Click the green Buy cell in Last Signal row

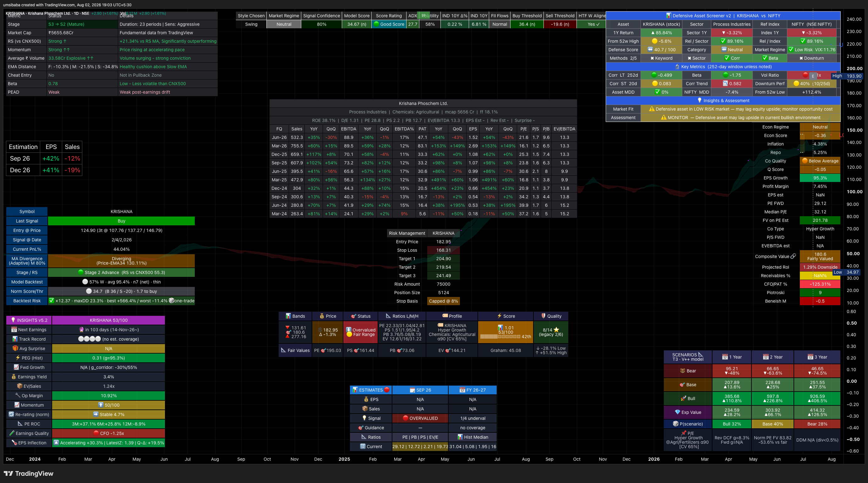121,221
